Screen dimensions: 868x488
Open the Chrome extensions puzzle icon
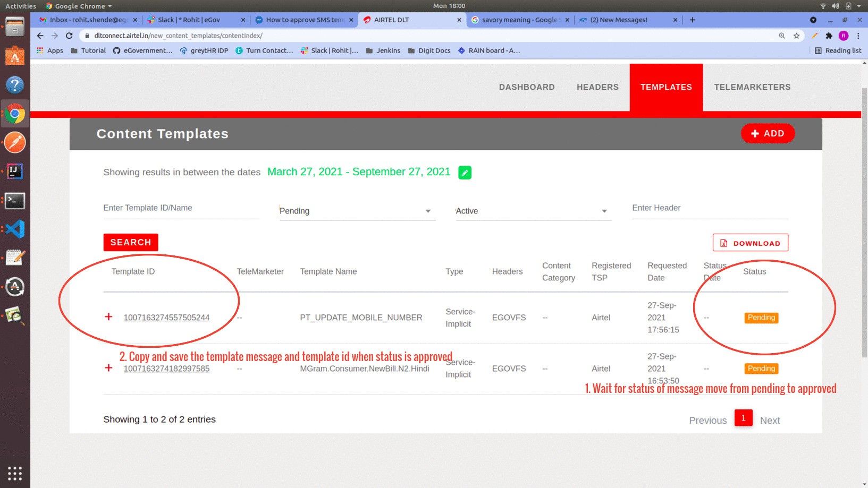pyautogui.click(x=829, y=36)
